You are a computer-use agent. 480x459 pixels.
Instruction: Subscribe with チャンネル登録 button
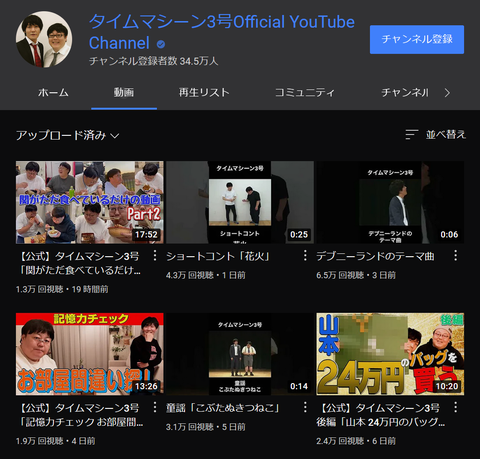click(417, 39)
